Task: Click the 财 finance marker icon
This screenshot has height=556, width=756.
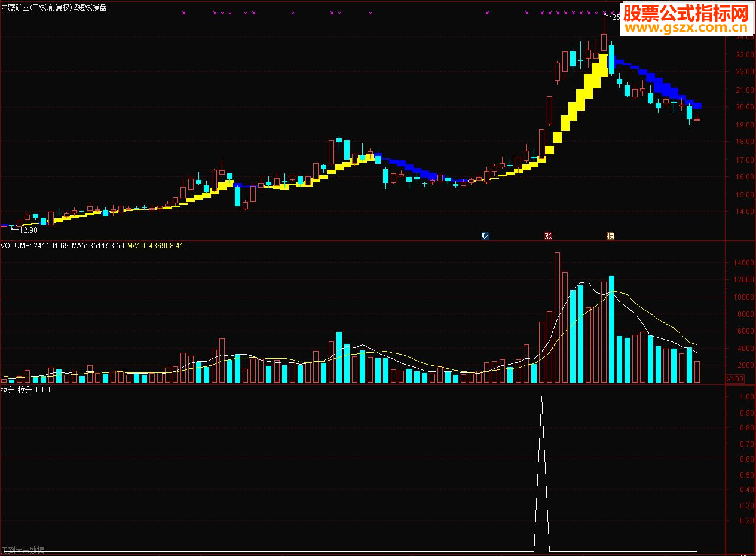Action: (x=485, y=236)
